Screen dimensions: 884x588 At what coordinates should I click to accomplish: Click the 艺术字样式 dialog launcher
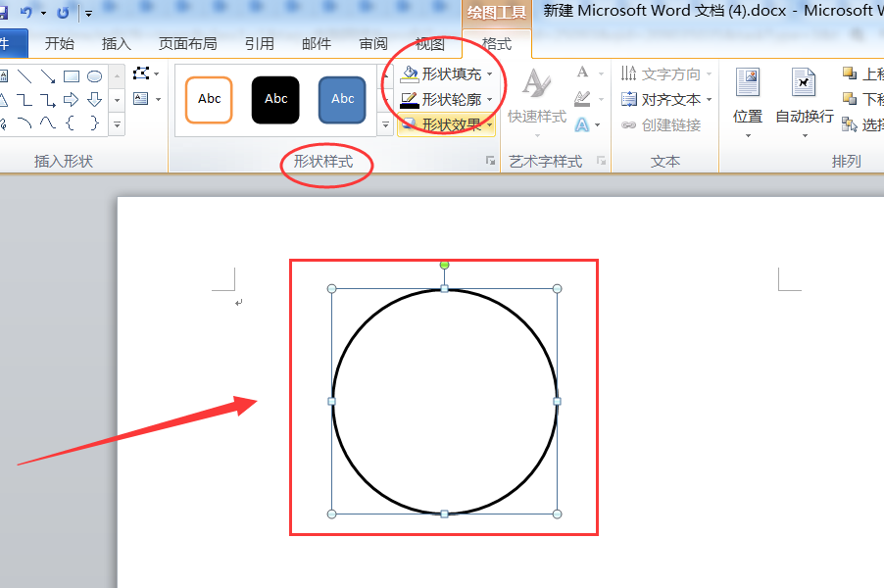click(601, 161)
